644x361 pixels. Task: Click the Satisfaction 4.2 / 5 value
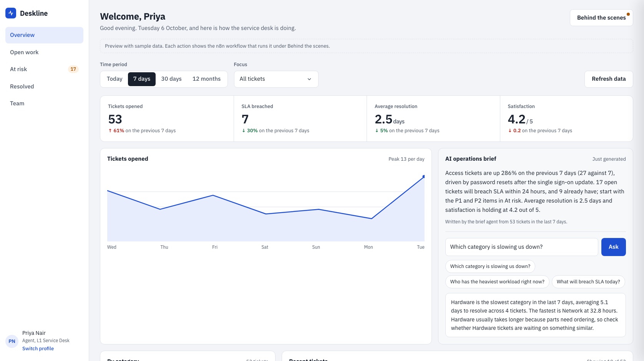pyautogui.click(x=520, y=120)
